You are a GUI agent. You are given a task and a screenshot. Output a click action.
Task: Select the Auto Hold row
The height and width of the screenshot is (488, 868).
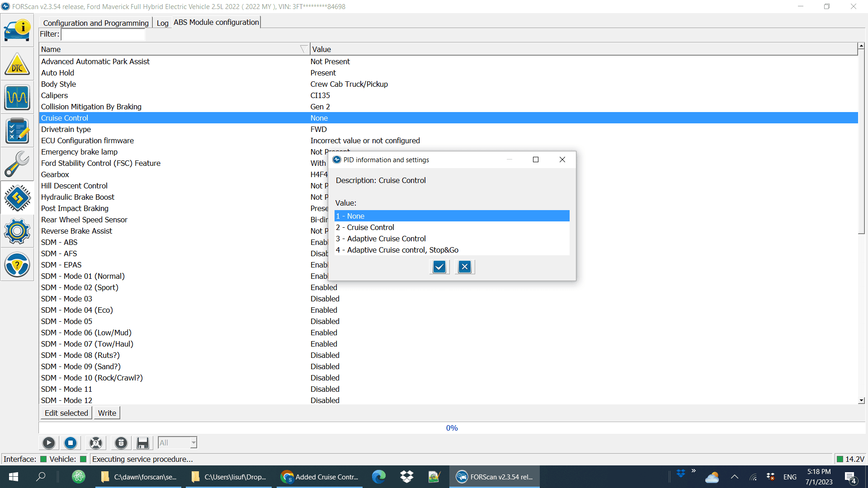click(448, 73)
